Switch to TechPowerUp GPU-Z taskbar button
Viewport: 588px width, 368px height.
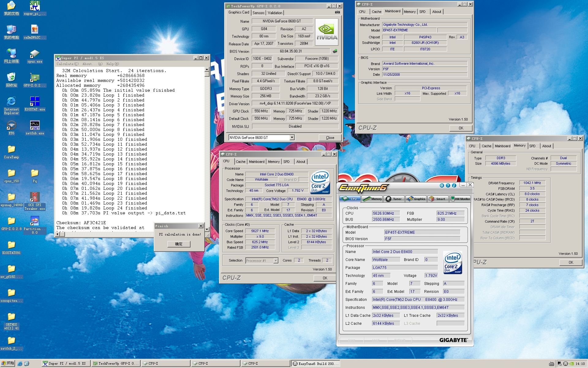[116, 363]
